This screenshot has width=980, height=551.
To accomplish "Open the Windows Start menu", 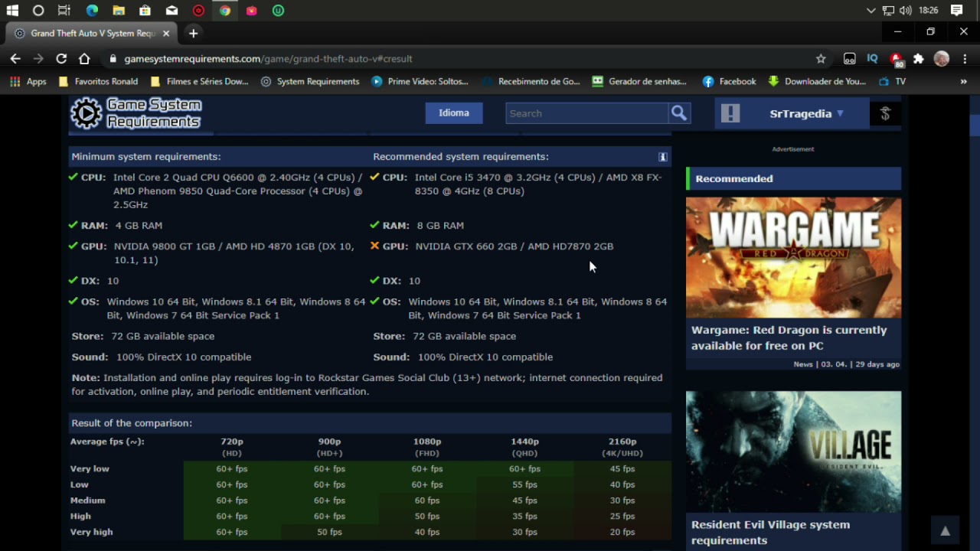I will pos(12,11).
